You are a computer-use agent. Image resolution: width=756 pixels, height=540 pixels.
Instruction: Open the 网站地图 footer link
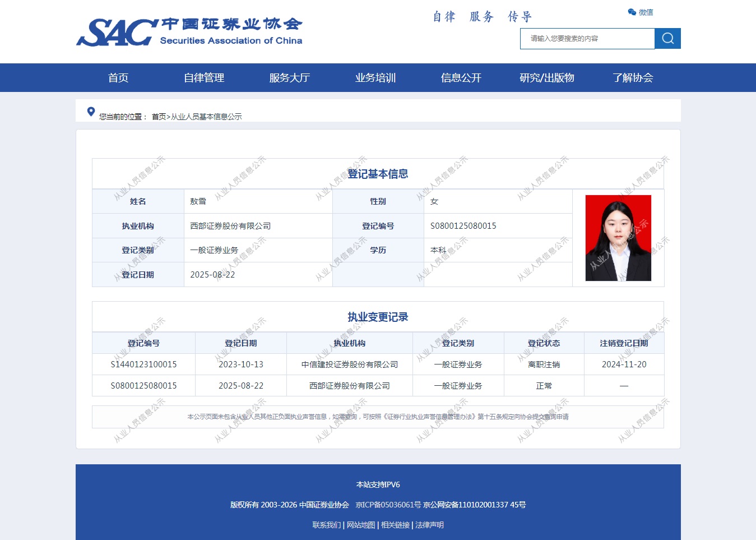[361, 525]
